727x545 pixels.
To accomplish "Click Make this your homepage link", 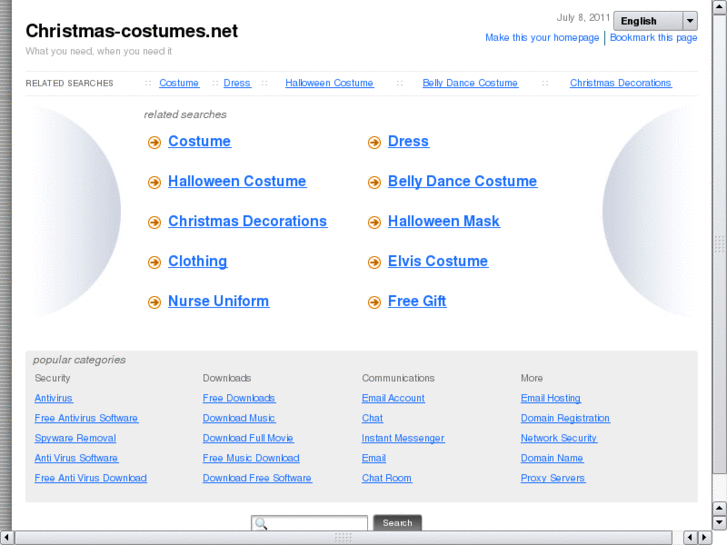I will click(542, 38).
